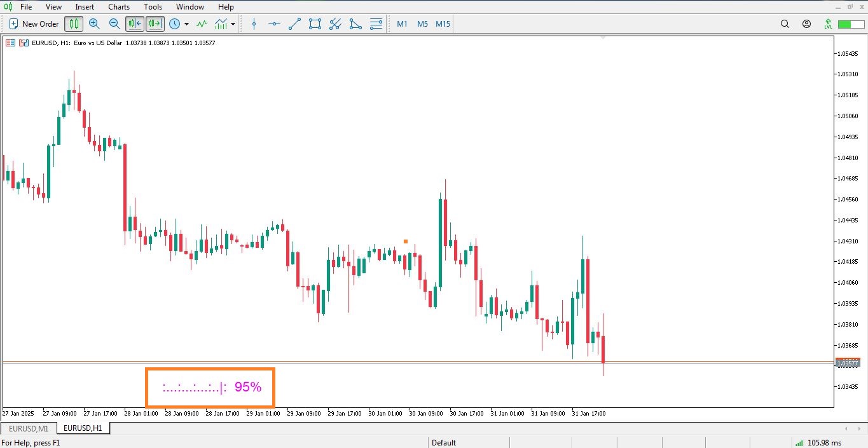This screenshot has width=868, height=448.
Task: Switch chart to M1 timeframe
Action: pyautogui.click(x=403, y=24)
